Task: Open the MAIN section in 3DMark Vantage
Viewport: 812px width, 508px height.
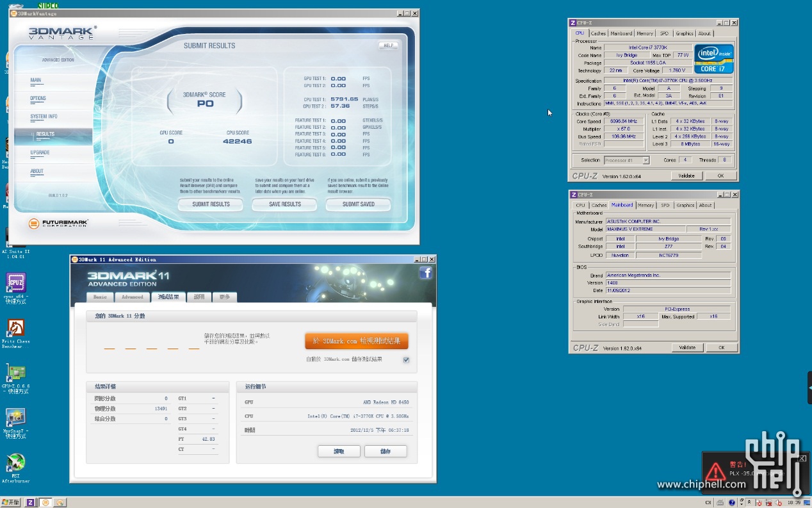Action: click(x=36, y=81)
